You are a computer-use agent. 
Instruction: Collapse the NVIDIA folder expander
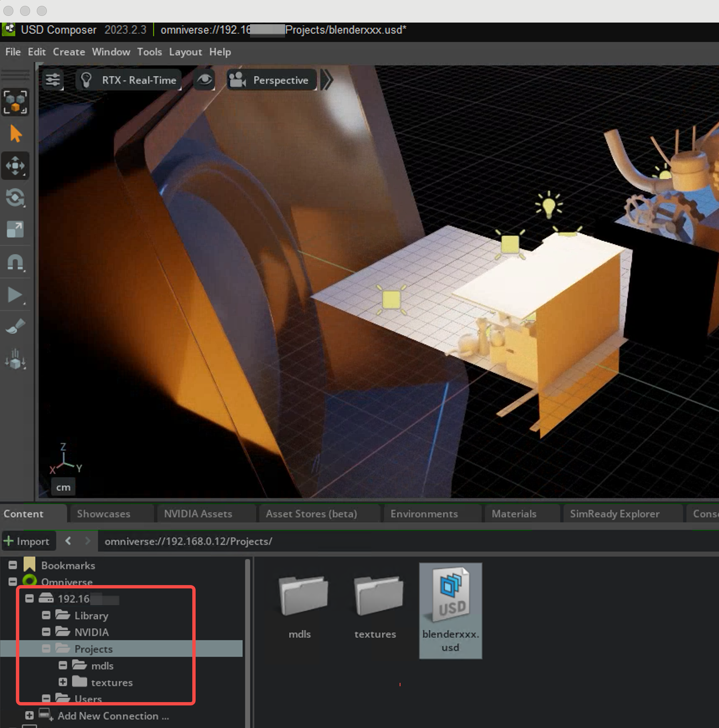coord(46,632)
